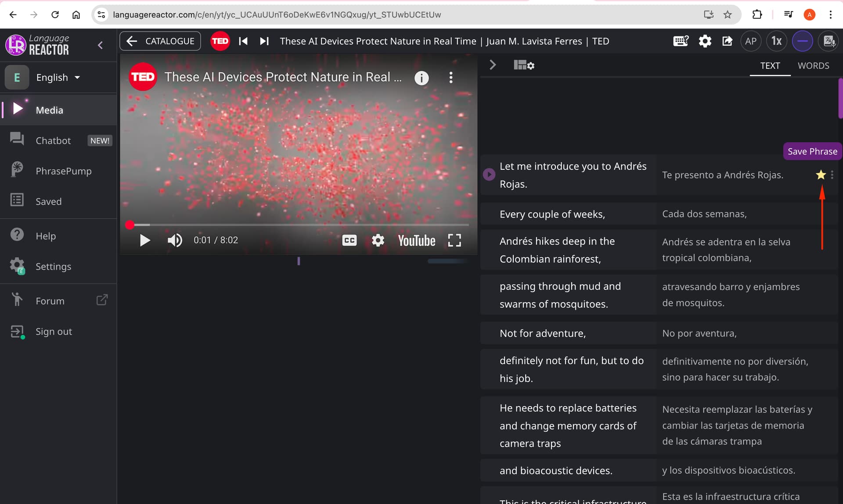Switch to the WORDS tab
The image size is (843, 504).
click(813, 66)
